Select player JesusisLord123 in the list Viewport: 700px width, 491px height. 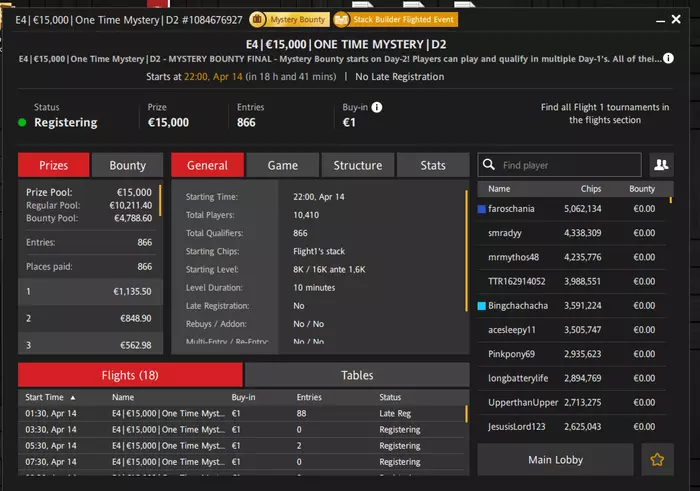572,427
